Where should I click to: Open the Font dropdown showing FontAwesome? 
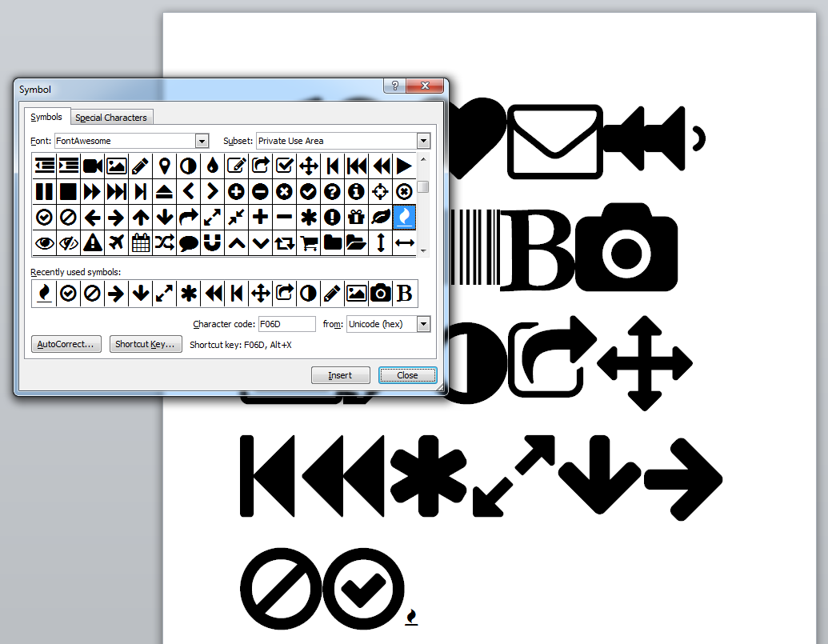200,141
